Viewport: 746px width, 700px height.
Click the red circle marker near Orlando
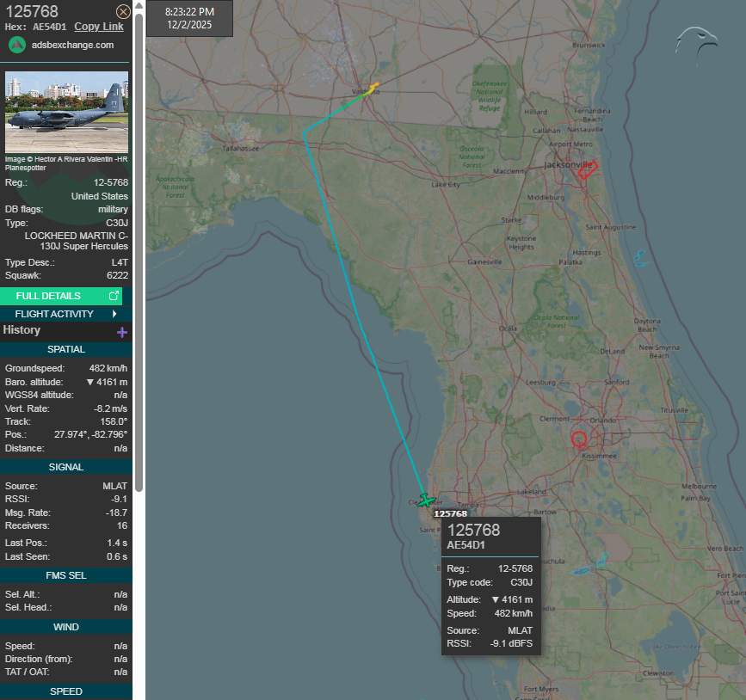579,439
